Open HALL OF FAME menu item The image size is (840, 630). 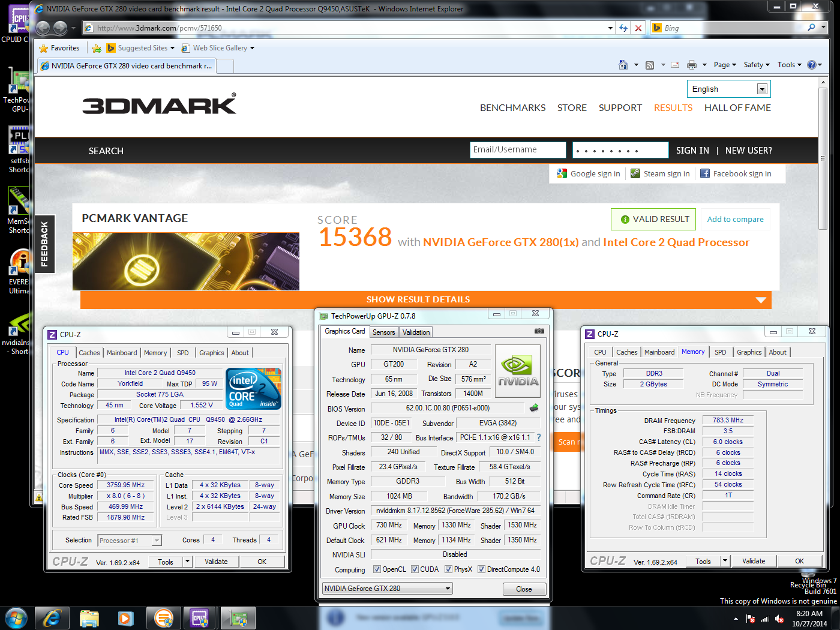pyautogui.click(x=737, y=108)
